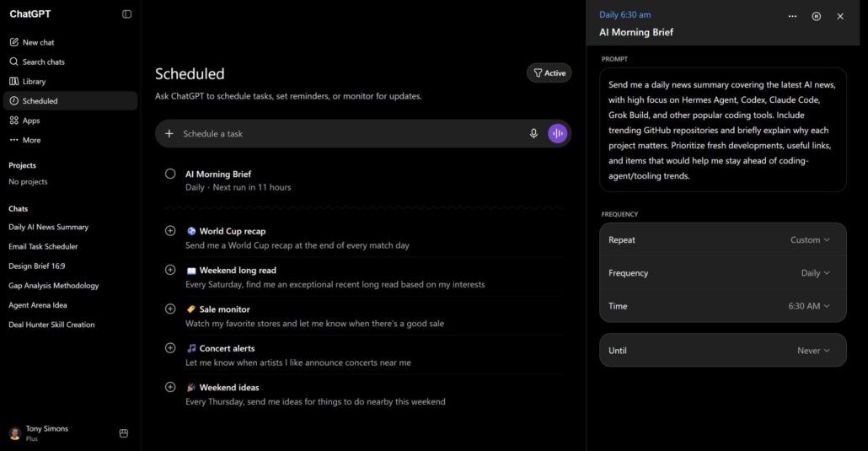Click the Daily 6:30 am schedule link
The width and height of the screenshot is (868, 451).
coord(625,15)
